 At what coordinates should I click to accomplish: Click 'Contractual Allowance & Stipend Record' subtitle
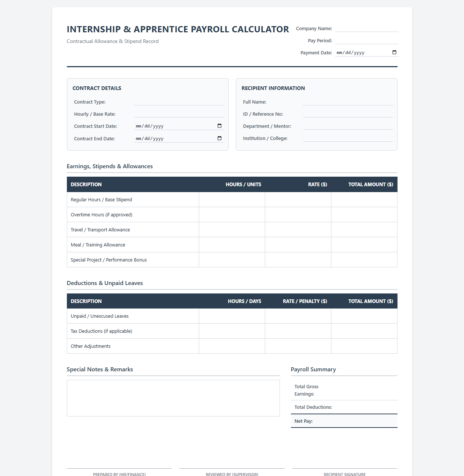pos(113,41)
